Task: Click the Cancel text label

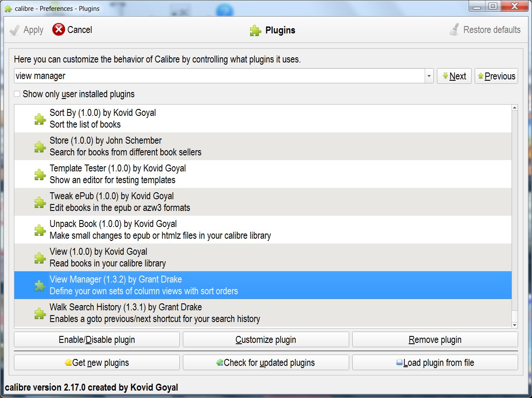Action: (x=80, y=30)
